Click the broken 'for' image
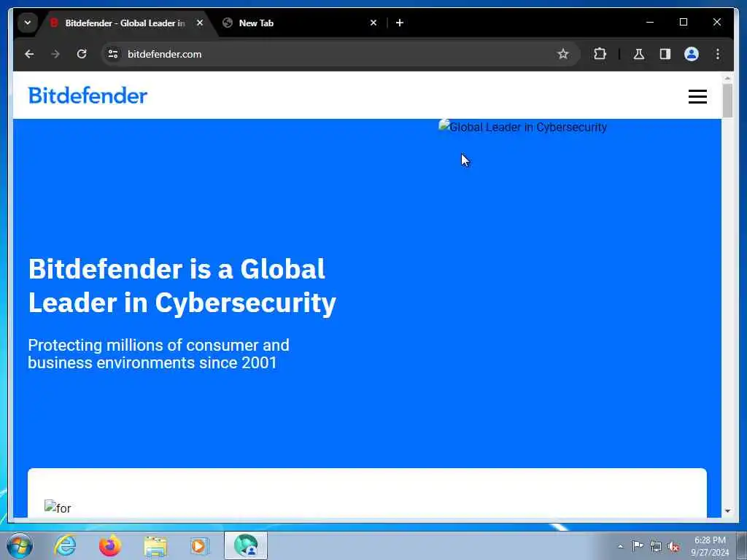 coord(58,507)
